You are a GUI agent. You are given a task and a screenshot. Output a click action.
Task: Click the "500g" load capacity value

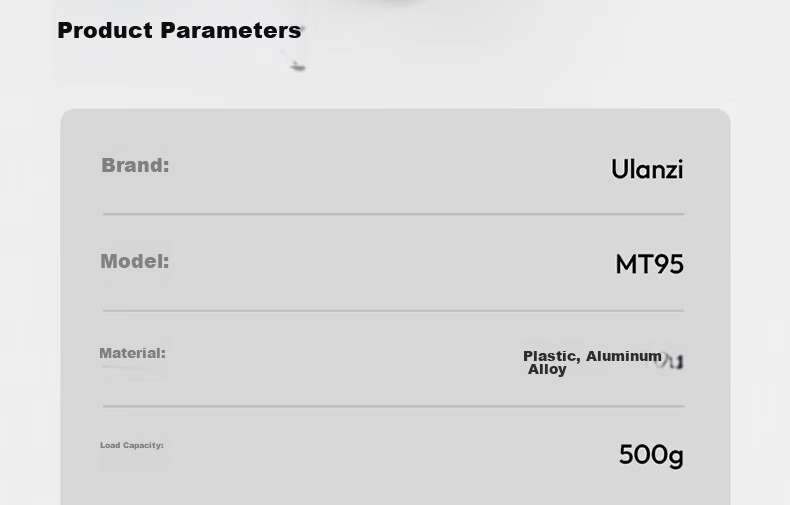(x=651, y=455)
